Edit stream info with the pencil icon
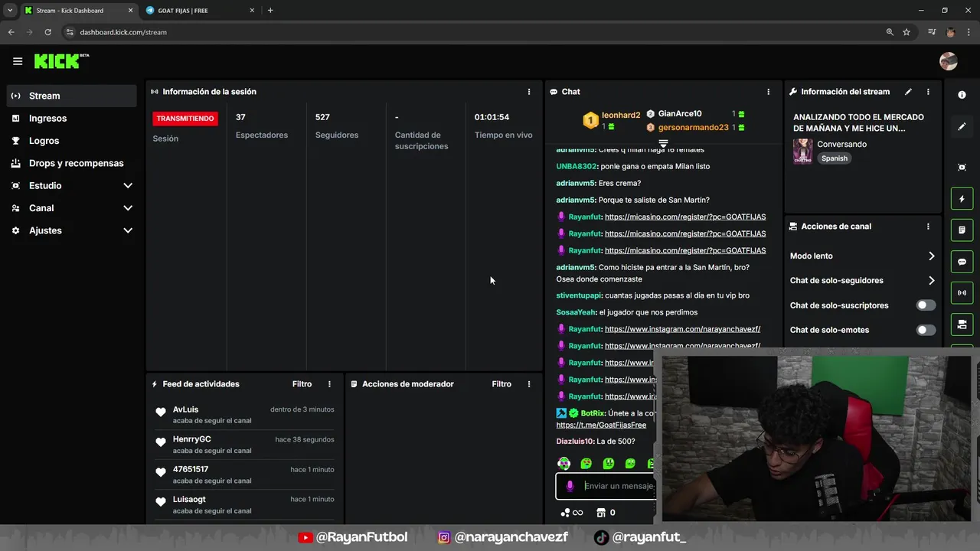Viewport: 980px width, 551px height. 908,92
